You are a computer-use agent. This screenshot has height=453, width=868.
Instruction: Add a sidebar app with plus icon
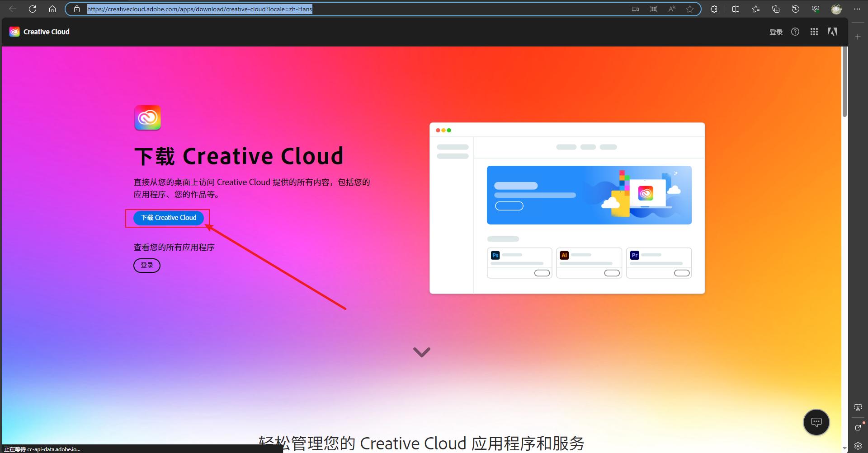[x=858, y=37]
